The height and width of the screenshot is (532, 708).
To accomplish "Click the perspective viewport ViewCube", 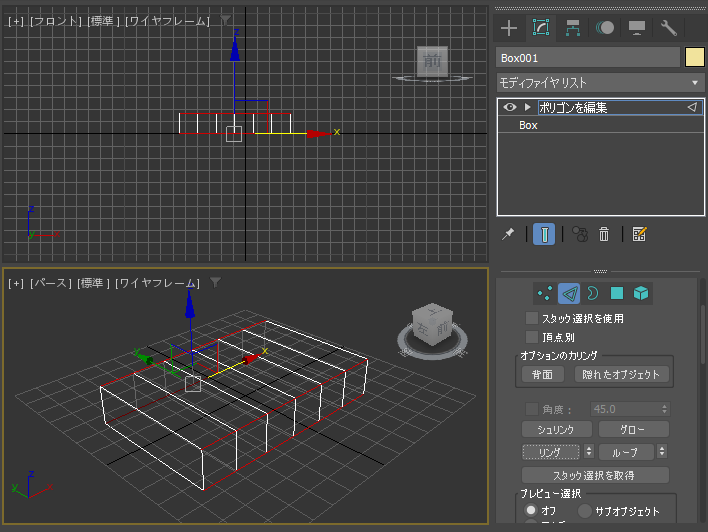I will point(433,325).
